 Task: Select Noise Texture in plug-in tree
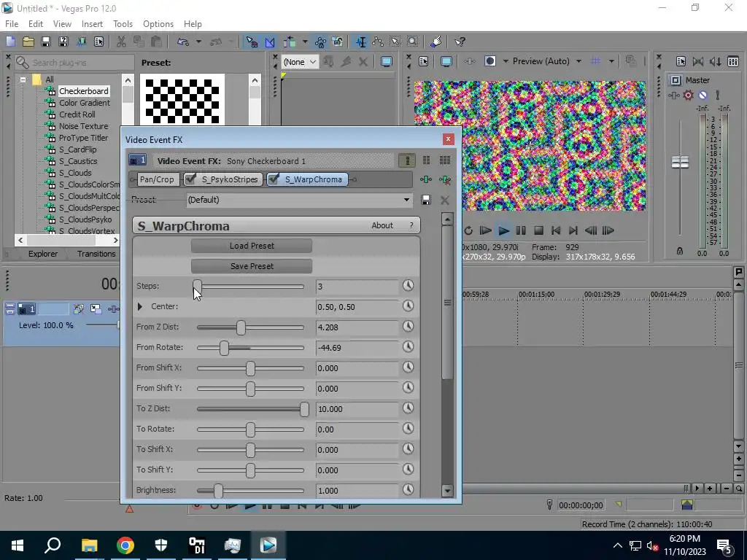pyautogui.click(x=83, y=126)
